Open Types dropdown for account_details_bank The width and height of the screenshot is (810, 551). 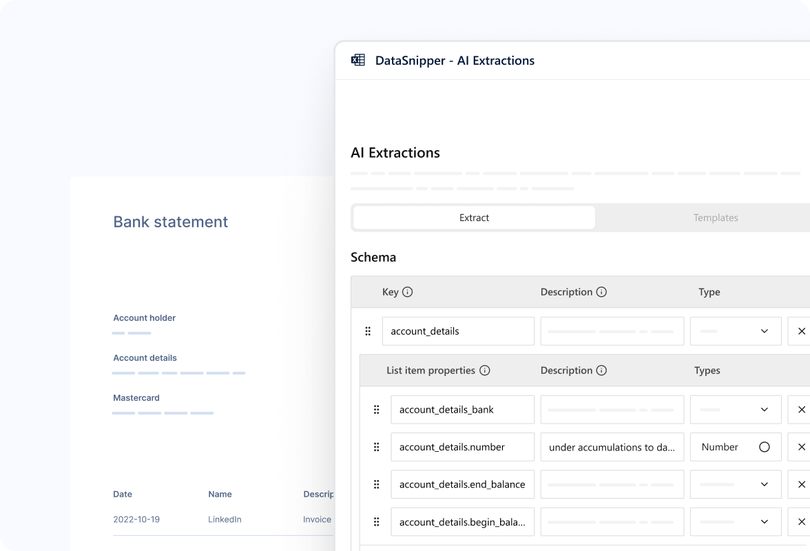tap(764, 410)
